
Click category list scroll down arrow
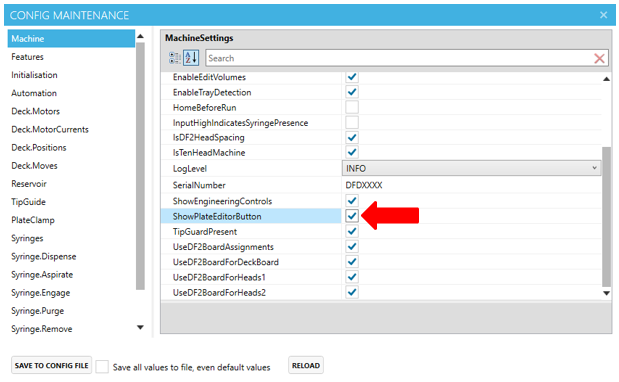140,327
